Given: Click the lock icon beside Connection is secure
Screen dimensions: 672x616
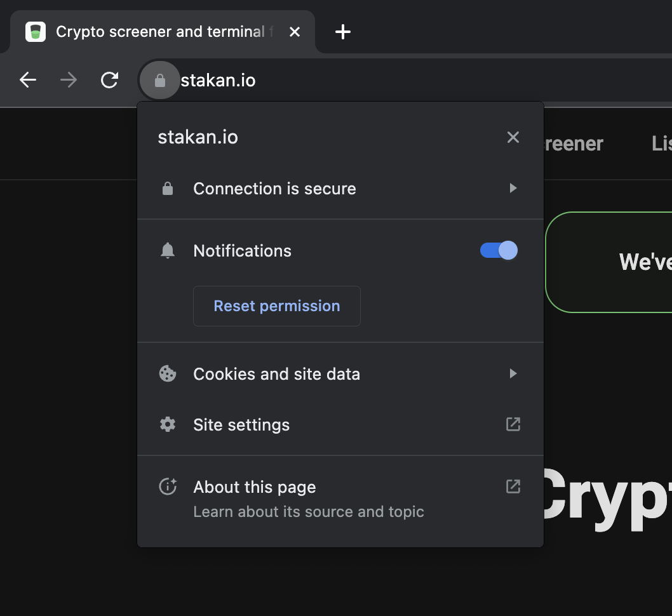Looking at the screenshot, I should 168,189.
